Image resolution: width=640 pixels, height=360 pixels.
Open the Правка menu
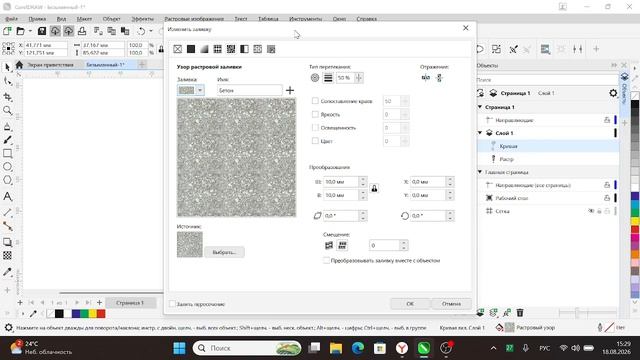(x=37, y=19)
